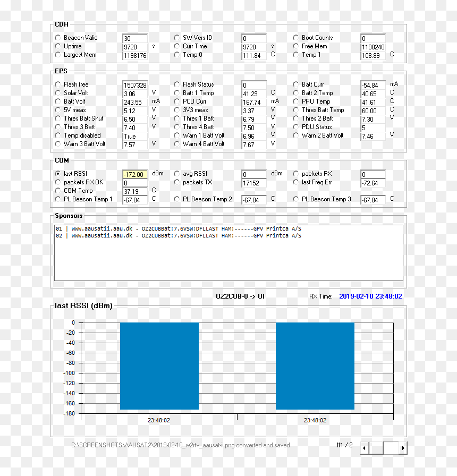Click sponsor line 02 in the Sponsors box
Viewport: 457px width, 476px height.
pos(179,235)
